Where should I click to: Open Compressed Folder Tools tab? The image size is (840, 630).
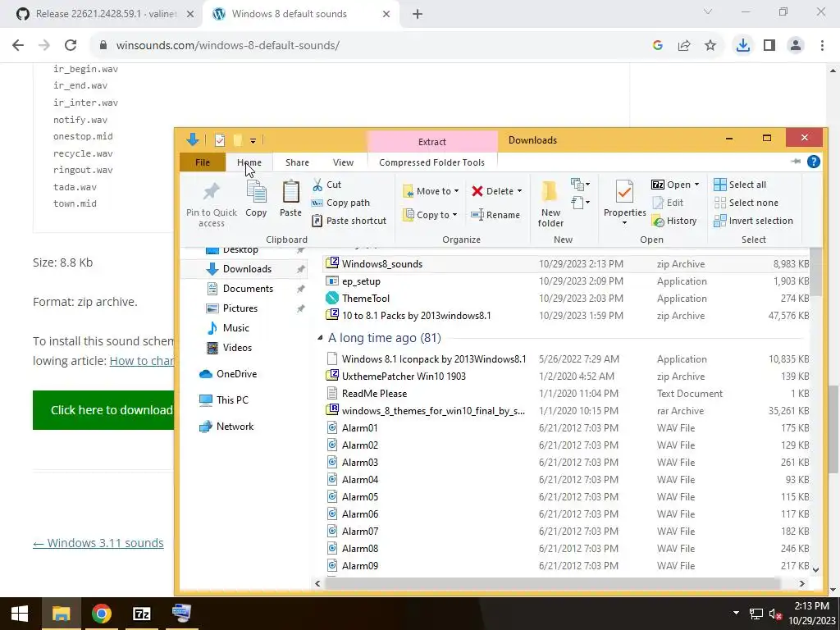431,162
